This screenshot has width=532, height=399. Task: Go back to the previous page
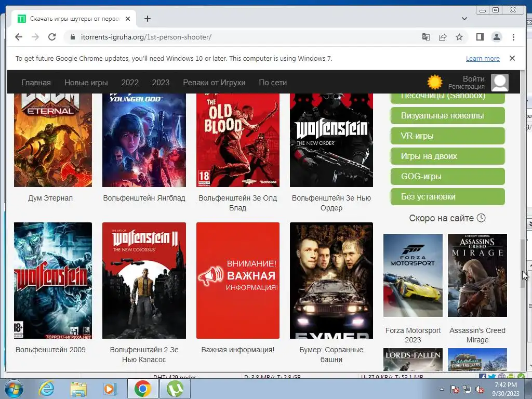pos(19,37)
